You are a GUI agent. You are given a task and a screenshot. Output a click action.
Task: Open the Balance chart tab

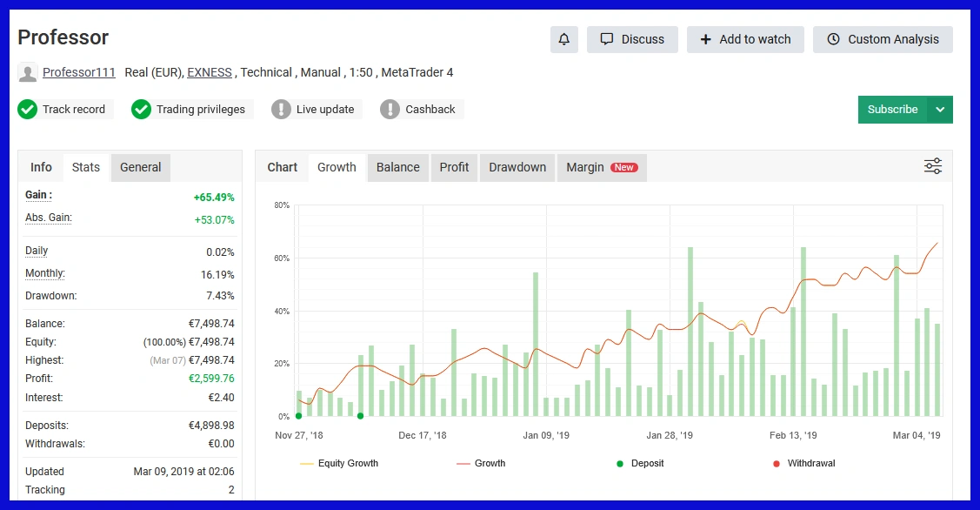(397, 167)
